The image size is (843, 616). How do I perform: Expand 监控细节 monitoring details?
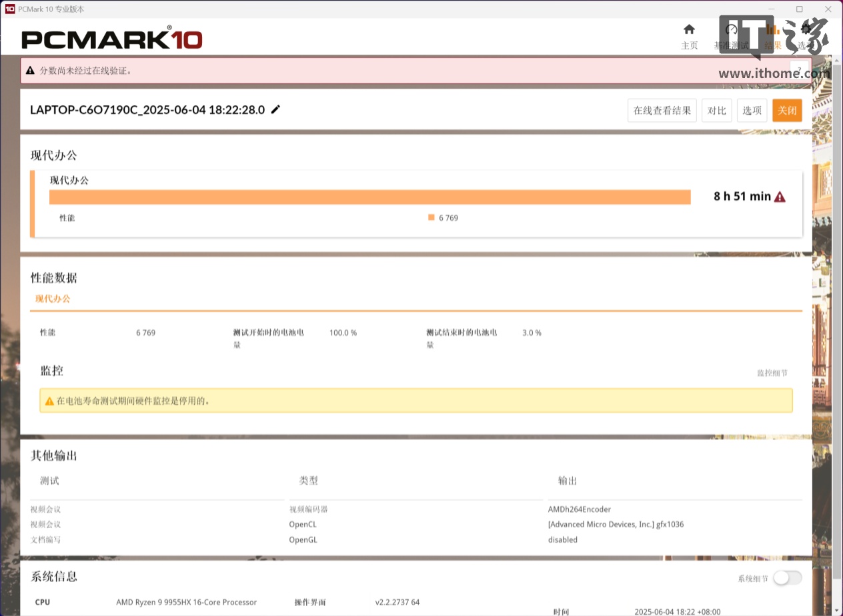tap(772, 373)
